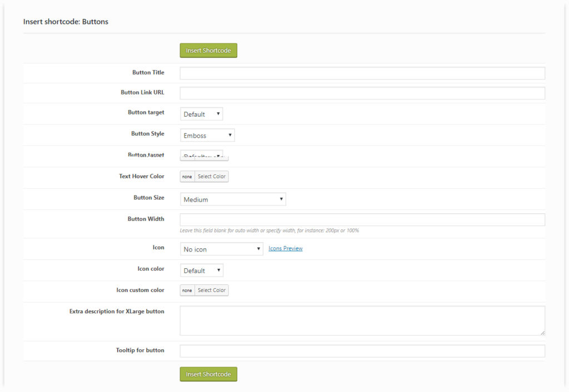Open the Icon color Default dropdown
Viewport: 569px width, 392px height.
201,270
